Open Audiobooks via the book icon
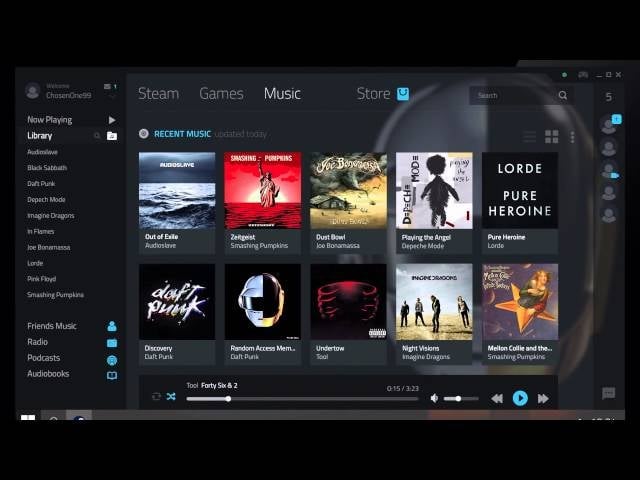The width and height of the screenshot is (640, 480). [x=112, y=375]
